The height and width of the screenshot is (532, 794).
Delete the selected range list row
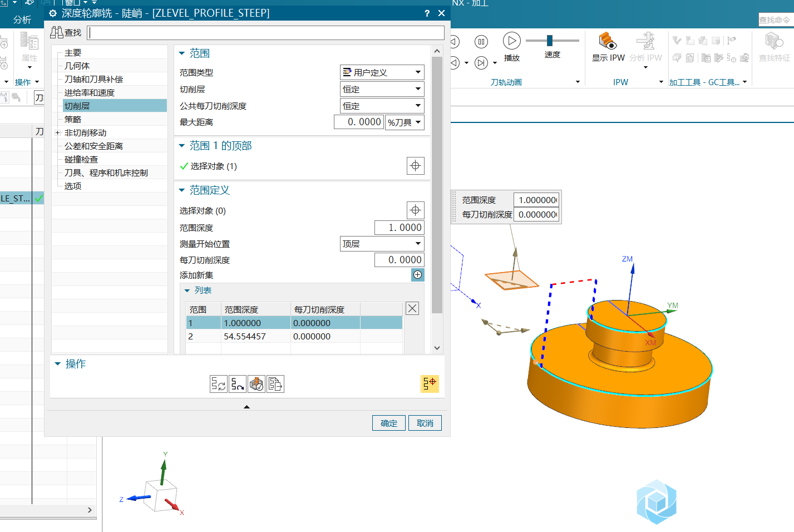[x=412, y=308]
